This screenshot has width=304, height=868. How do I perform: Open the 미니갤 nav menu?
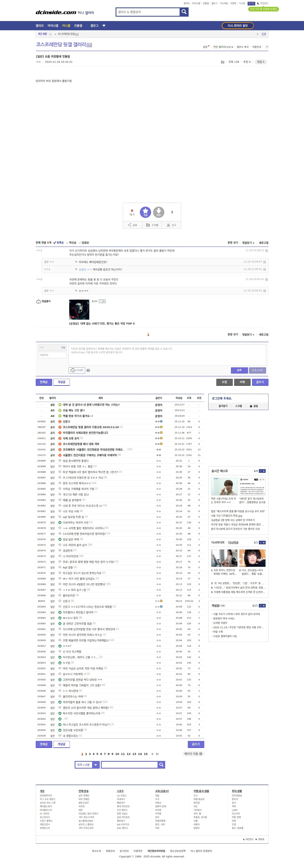tap(66, 26)
